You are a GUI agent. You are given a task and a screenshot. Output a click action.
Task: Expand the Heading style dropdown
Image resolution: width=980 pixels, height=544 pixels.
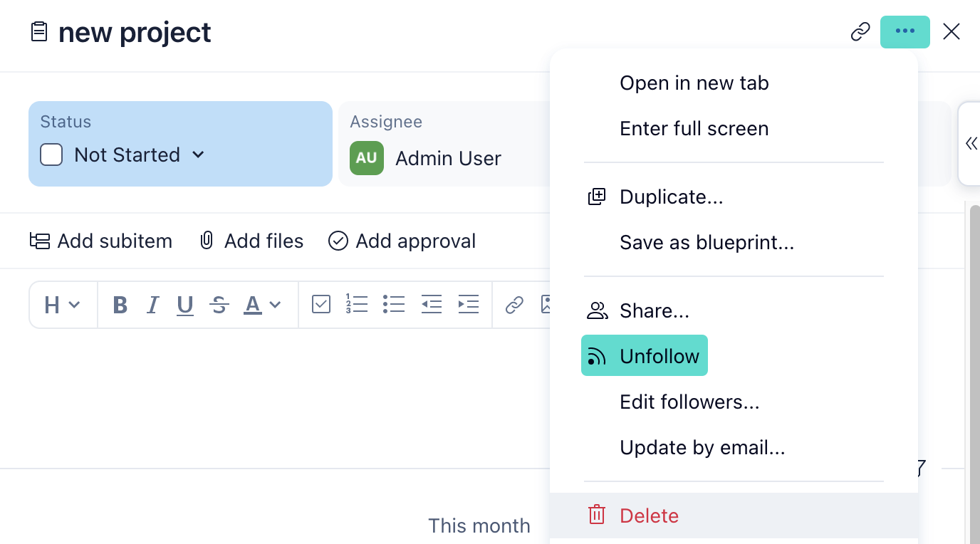coord(63,305)
